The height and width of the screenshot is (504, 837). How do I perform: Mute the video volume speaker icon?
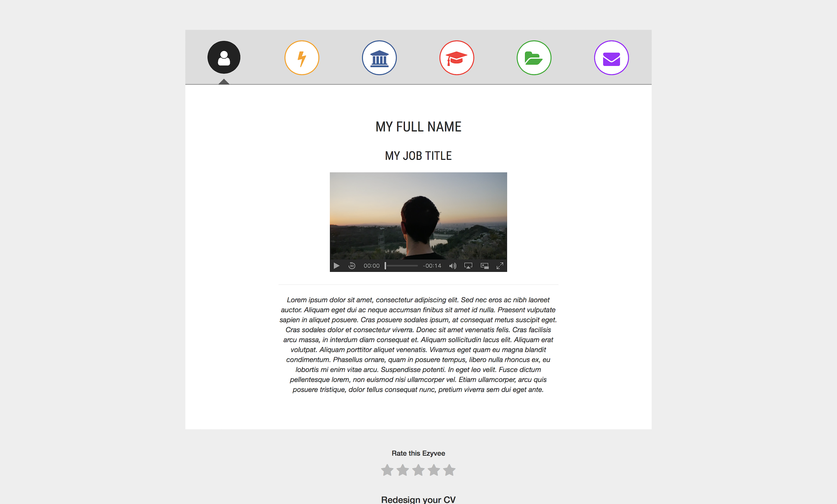(453, 266)
